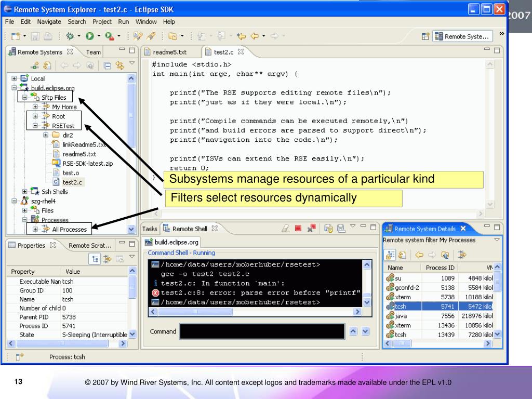The width and height of the screenshot is (532, 399).
Task: Switch to Remote Scratchpad tab
Action: [89, 245]
